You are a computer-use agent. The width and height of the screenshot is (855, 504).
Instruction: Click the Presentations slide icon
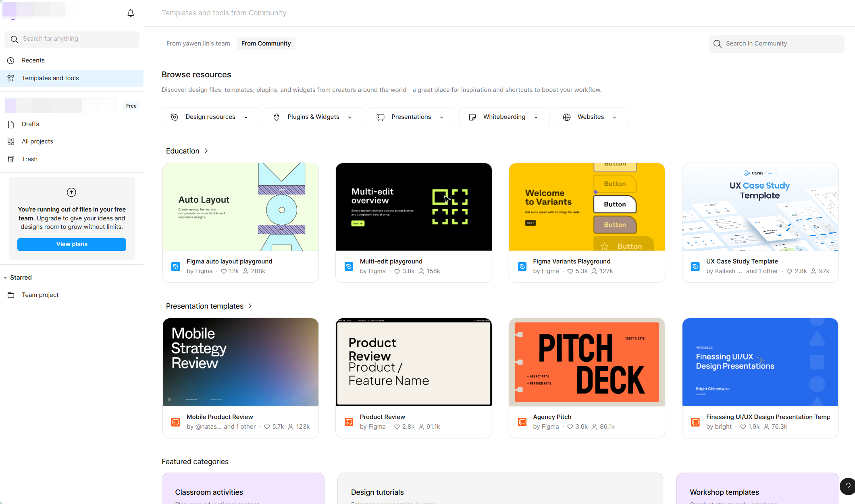tap(381, 117)
